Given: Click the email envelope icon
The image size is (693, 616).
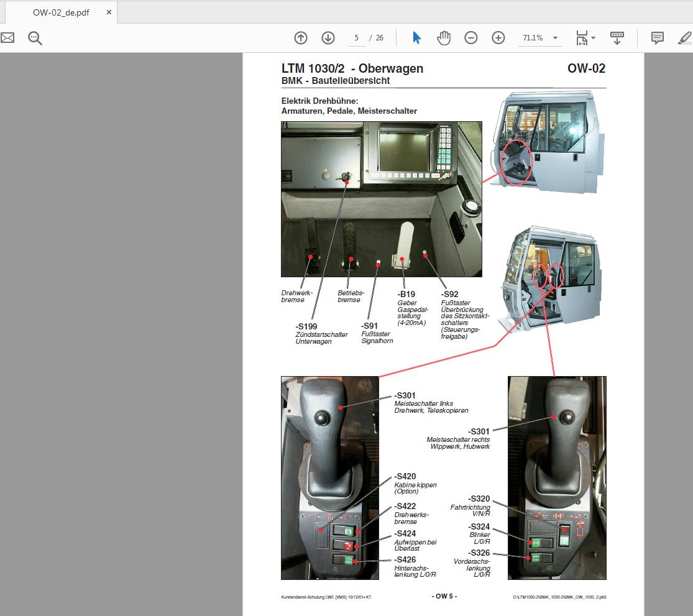Looking at the screenshot, I should [x=7, y=38].
